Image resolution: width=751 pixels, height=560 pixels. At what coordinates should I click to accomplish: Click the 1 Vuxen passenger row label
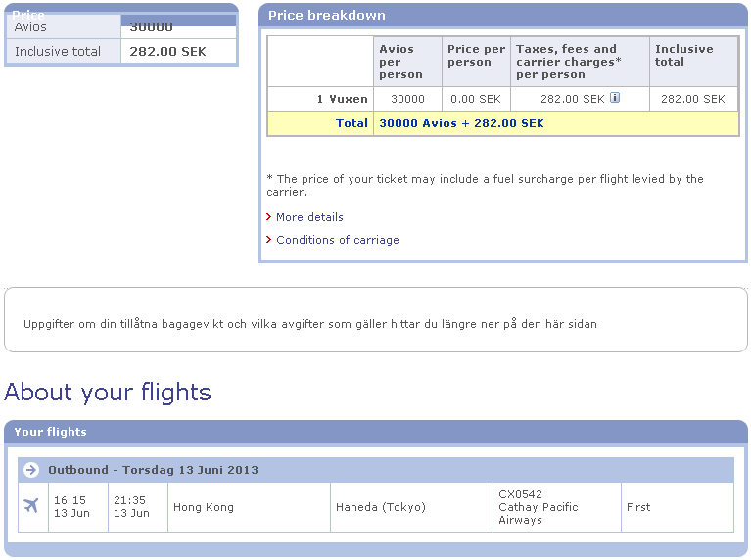342,99
